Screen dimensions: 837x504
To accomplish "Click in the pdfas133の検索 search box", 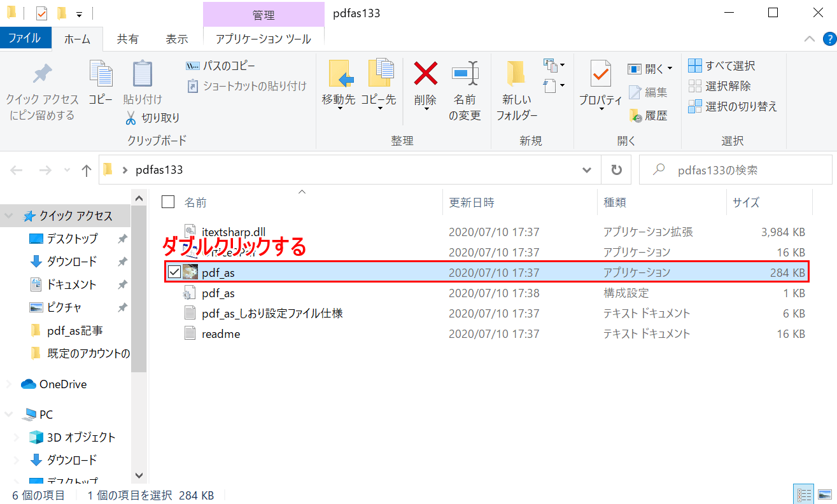I will 735,171.
